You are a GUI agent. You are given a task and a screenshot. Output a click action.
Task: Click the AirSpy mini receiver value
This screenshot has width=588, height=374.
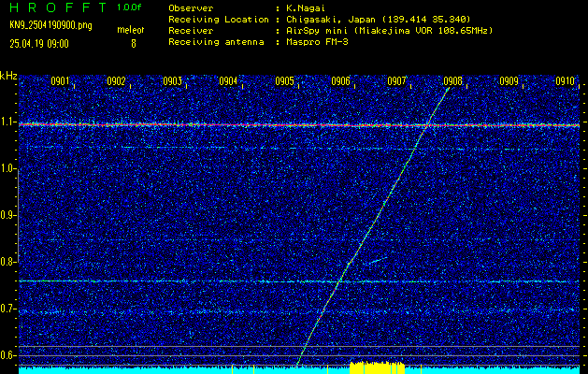[390, 30]
